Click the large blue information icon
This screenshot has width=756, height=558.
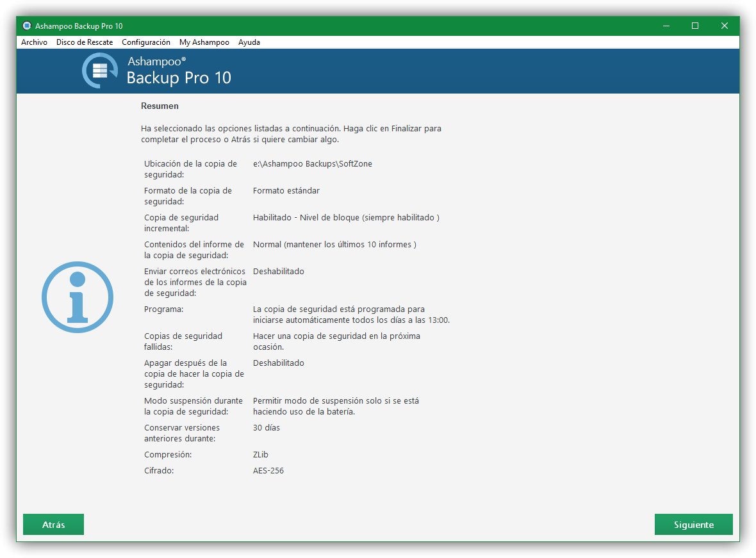78,297
